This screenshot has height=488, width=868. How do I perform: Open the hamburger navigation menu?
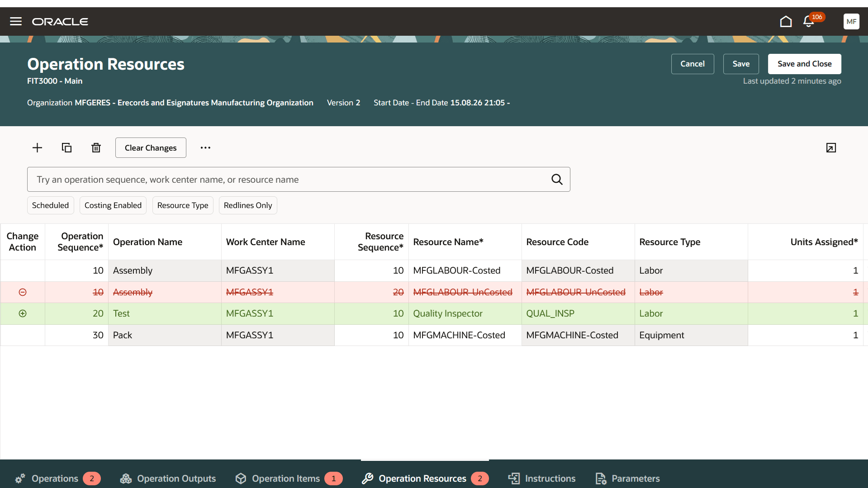(x=16, y=21)
